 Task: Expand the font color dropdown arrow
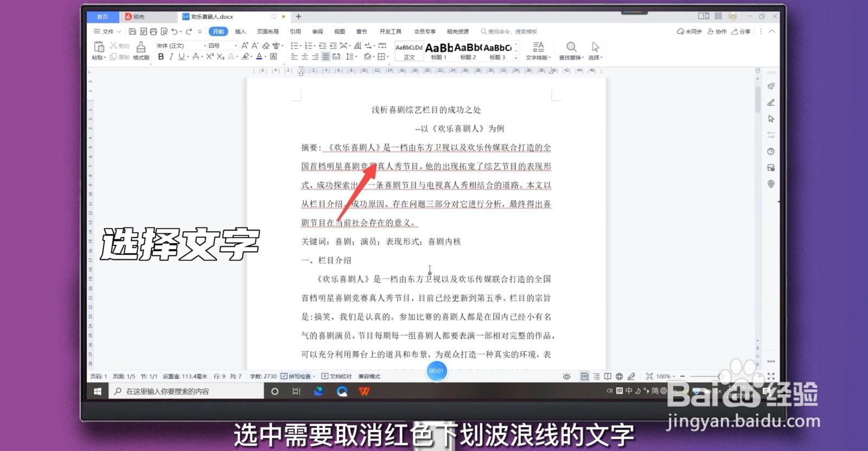point(265,57)
